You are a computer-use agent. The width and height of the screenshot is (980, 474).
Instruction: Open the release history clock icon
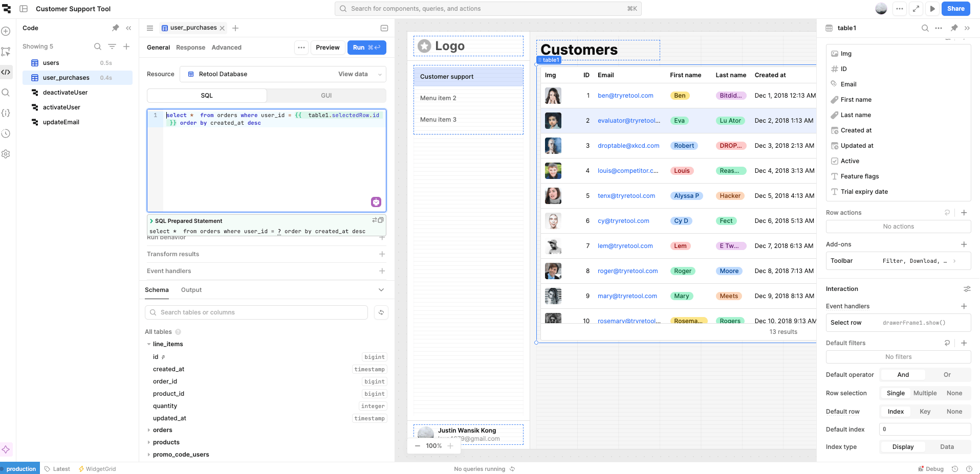(6, 133)
